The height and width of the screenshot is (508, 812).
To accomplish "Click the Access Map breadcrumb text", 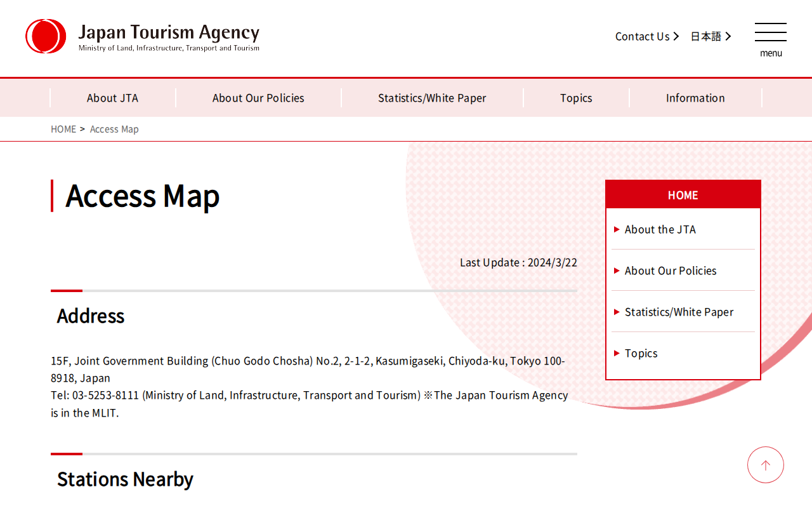I will point(114,129).
